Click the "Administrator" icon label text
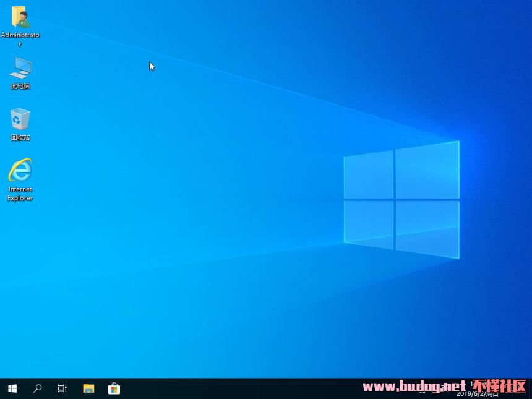532x399 pixels. click(20, 35)
